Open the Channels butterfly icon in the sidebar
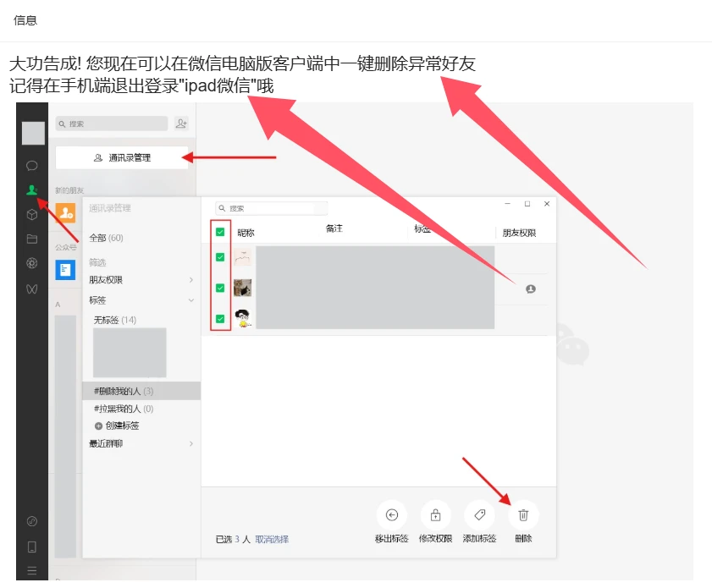 [32, 289]
